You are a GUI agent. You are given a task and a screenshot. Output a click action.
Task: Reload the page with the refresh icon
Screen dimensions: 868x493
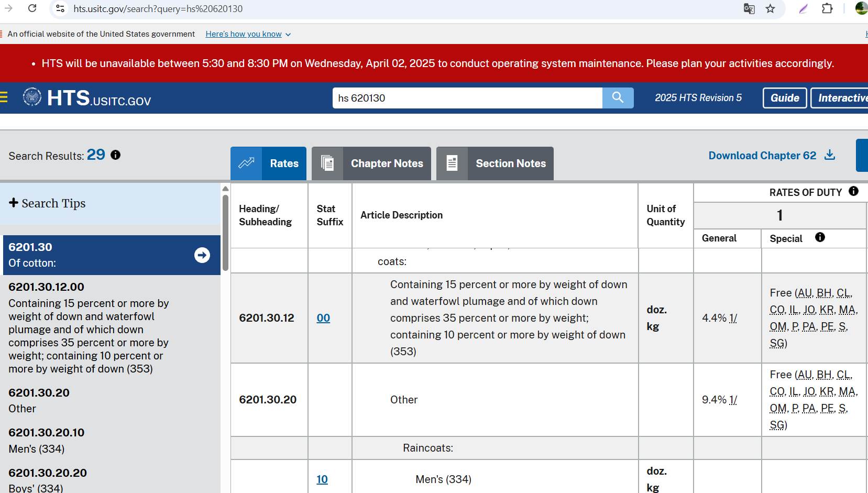tap(32, 8)
